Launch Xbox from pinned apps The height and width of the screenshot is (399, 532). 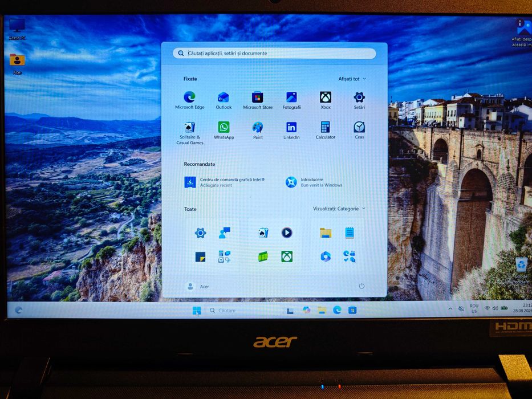326,101
